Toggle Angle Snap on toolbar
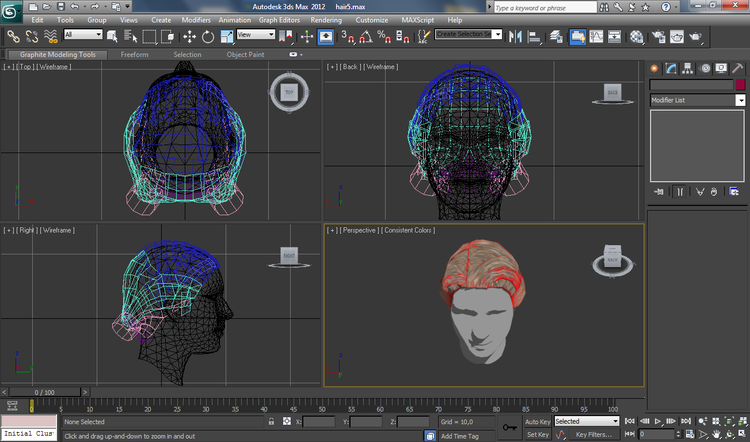This screenshot has width=750, height=442. (x=366, y=37)
